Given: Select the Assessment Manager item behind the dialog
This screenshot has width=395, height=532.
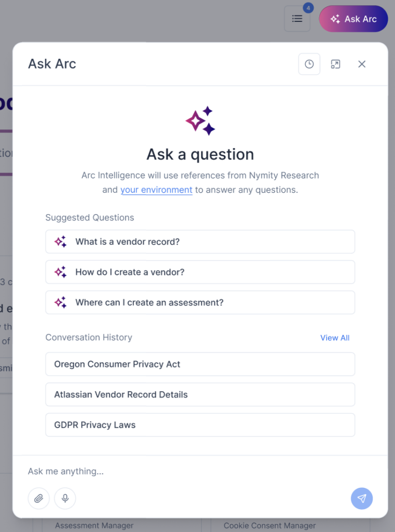Looking at the screenshot, I should (94, 525).
